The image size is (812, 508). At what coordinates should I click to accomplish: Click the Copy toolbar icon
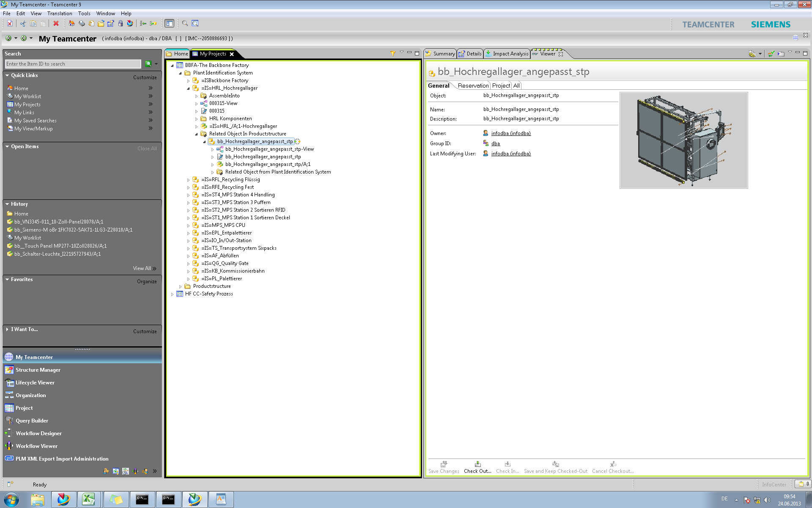(x=33, y=24)
